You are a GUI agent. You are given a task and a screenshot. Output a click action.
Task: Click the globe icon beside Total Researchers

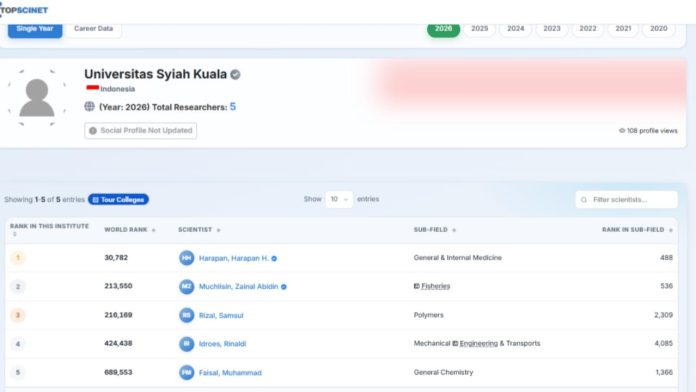(90, 107)
